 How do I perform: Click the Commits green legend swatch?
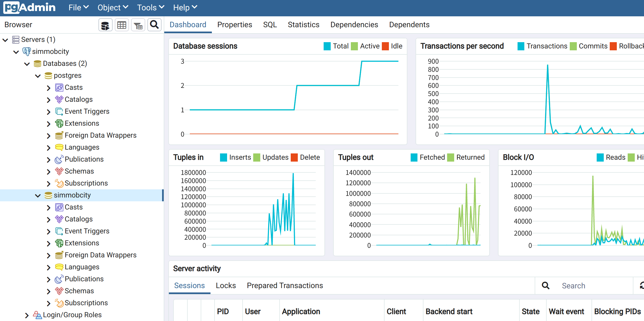tap(573, 46)
